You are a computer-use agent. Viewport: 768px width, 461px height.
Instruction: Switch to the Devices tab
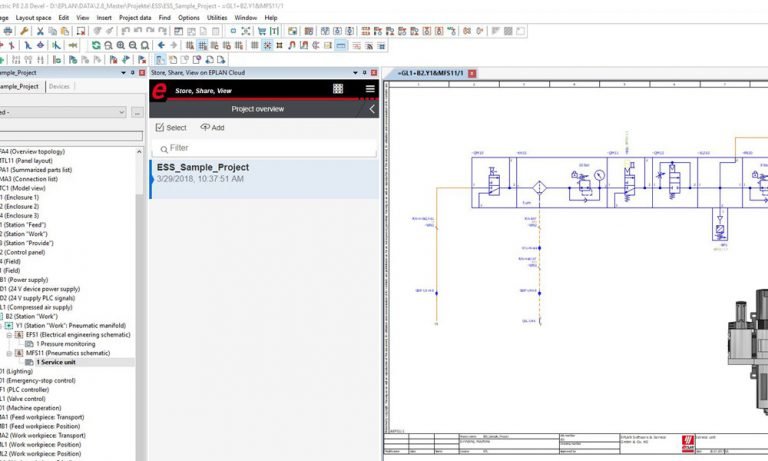pos(59,86)
